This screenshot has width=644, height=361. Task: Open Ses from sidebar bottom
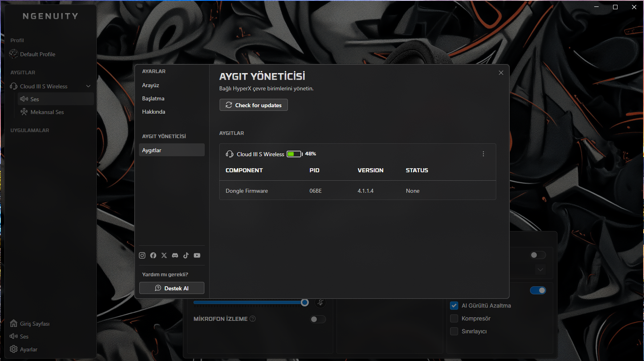point(24,337)
